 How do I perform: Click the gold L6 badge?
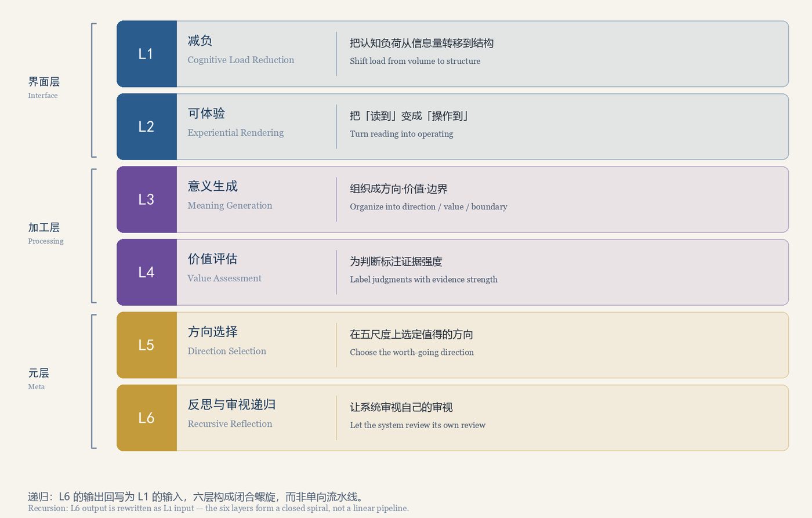click(x=147, y=418)
